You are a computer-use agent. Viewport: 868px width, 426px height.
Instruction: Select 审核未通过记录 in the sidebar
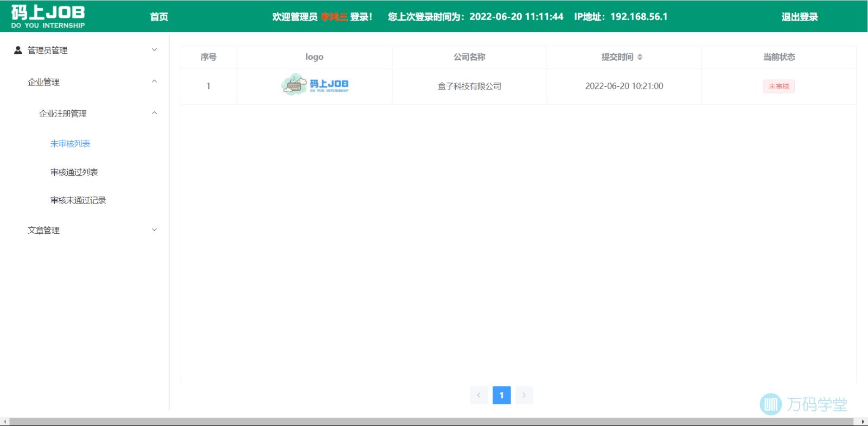pos(78,200)
